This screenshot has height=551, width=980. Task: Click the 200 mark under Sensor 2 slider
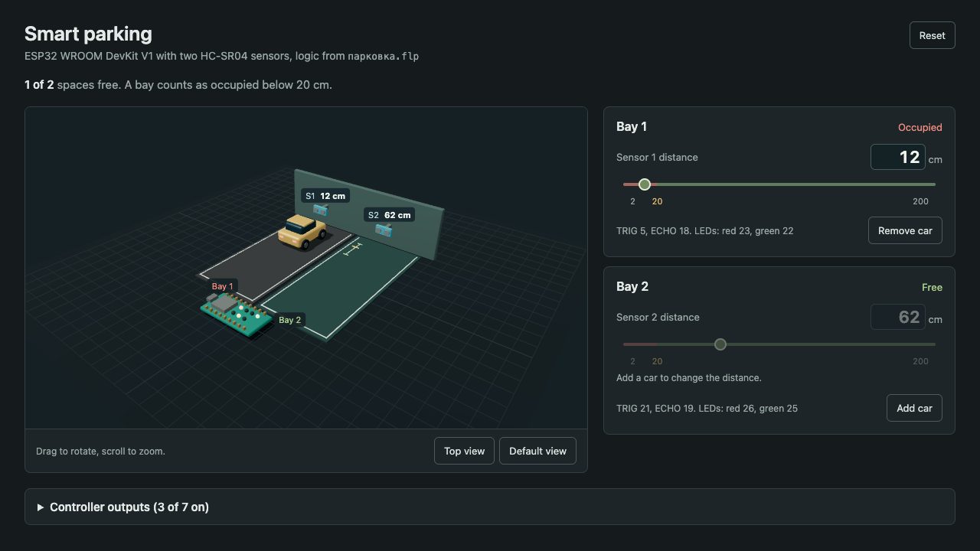coord(920,361)
